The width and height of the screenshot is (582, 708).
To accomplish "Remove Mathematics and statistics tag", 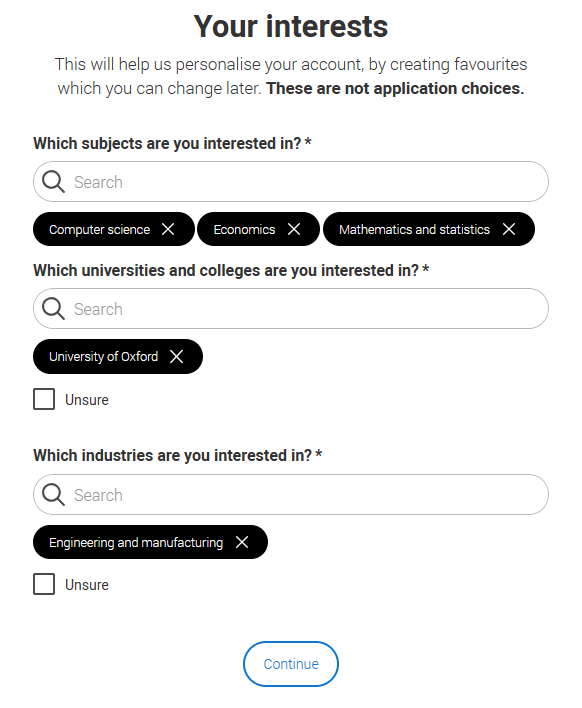I will coord(509,229).
